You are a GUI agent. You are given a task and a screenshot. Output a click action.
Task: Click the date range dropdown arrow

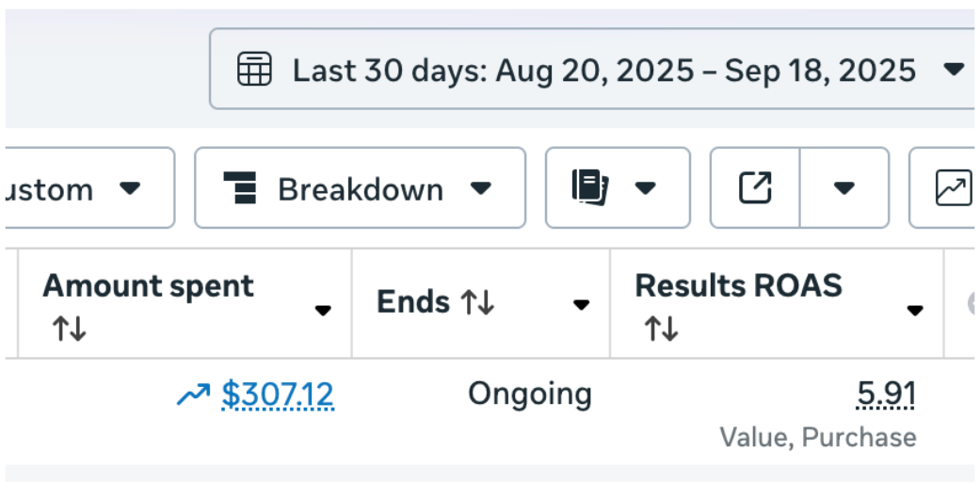954,70
